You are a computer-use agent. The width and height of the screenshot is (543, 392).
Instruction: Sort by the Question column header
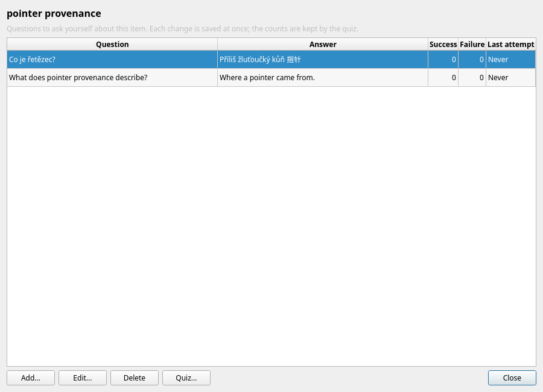point(112,44)
